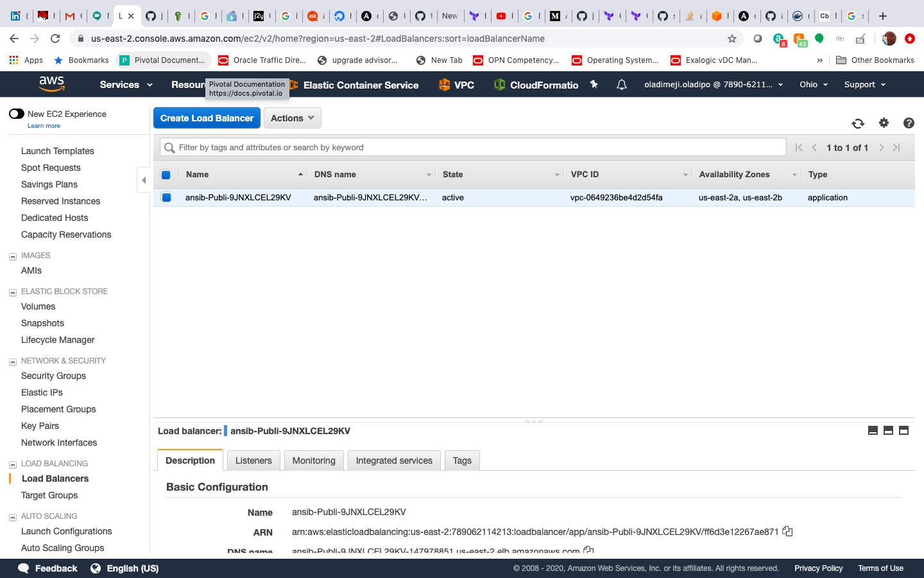This screenshot has height=578, width=924.
Task: Open the Chrome profile avatar
Action: pos(889,39)
